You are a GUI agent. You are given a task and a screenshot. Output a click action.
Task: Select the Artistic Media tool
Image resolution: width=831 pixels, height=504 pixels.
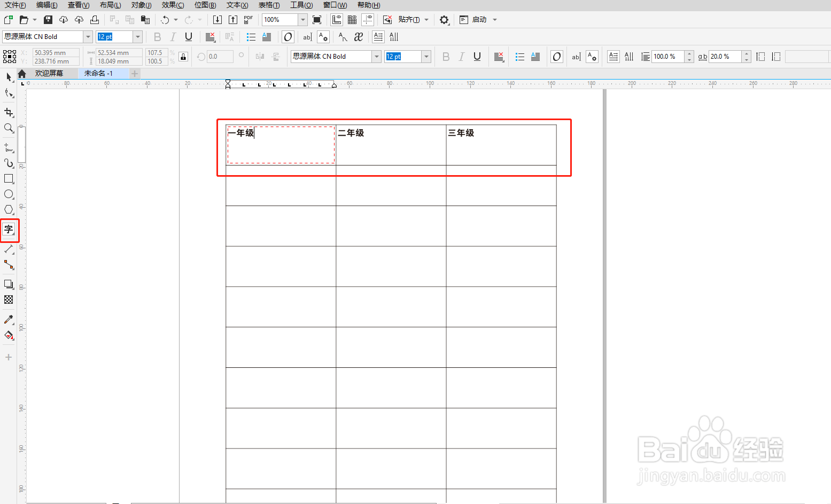[x=9, y=163]
